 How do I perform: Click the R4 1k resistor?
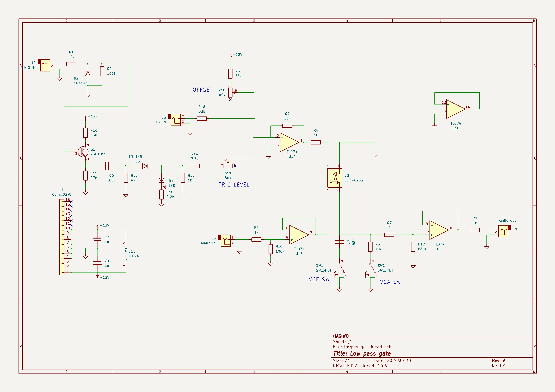tap(316, 142)
